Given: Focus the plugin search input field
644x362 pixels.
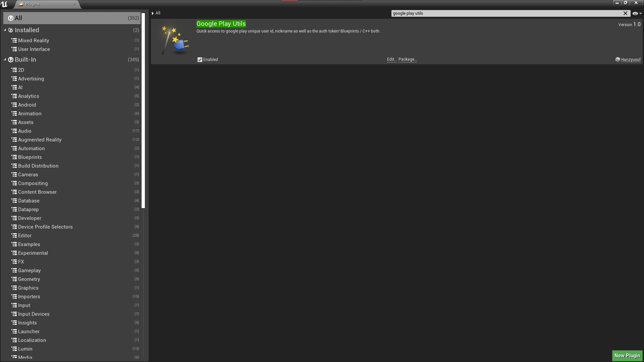Looking at the screenshot, I should click(x=506, y=13).
